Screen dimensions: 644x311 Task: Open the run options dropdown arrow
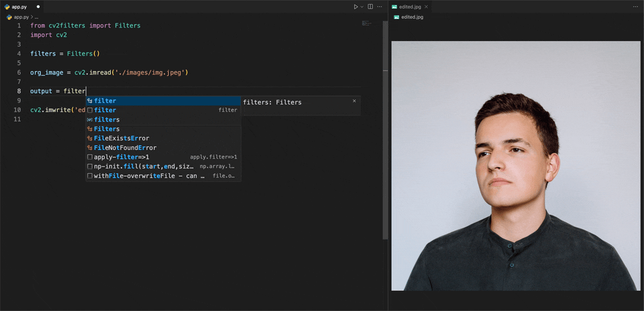[362, 7]
